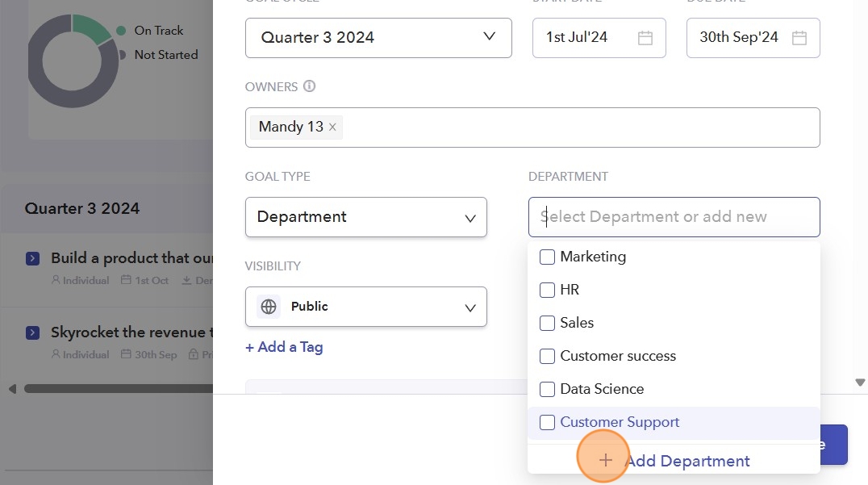Expand the Visibility Public dropdown
This screenshot has height=485, width=868.
(365, 307)
